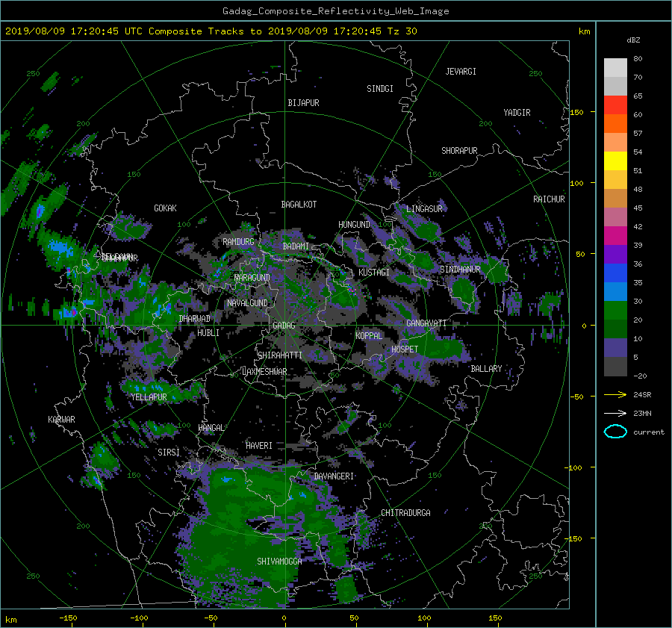Click the GADAG radar center label
This screenshot has width=672, height=628.
(x=284, y=326)
